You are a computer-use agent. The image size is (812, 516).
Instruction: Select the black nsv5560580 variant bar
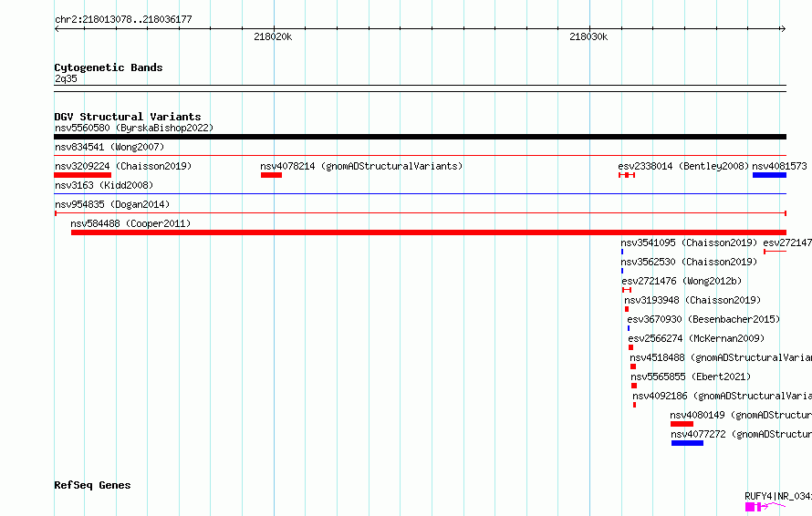pos(420,137)
